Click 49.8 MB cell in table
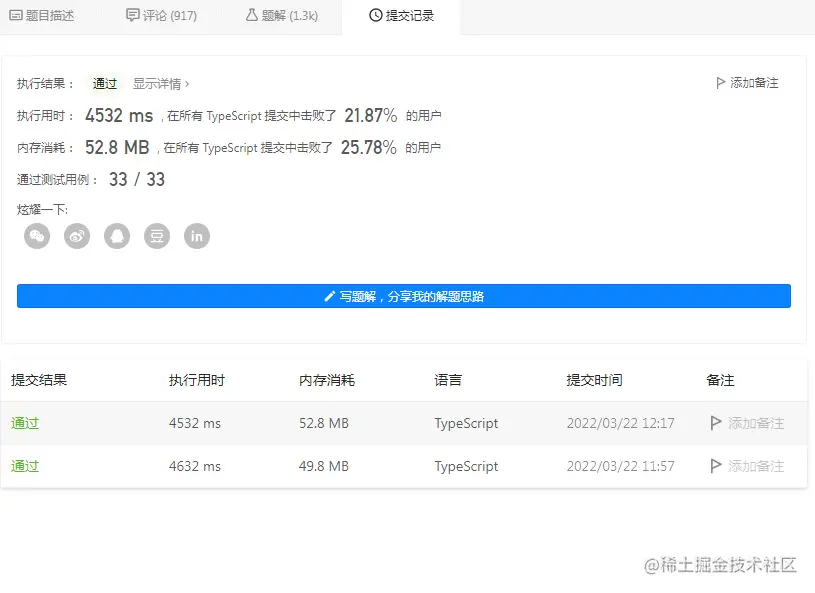Viewport: 815px width, 593px height. pos(324,466)
